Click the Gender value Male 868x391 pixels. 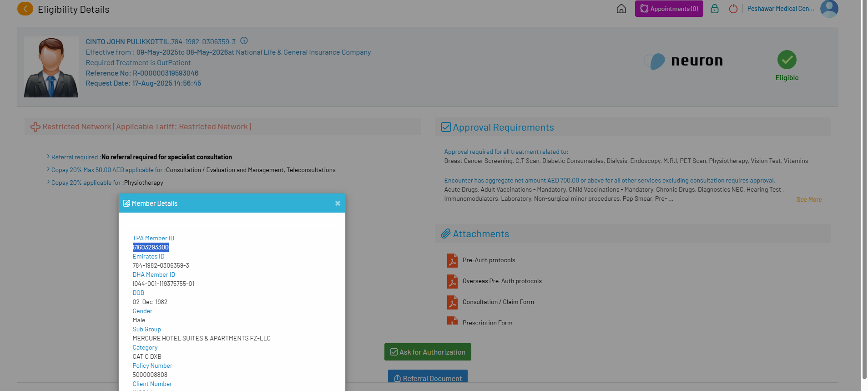139,320
